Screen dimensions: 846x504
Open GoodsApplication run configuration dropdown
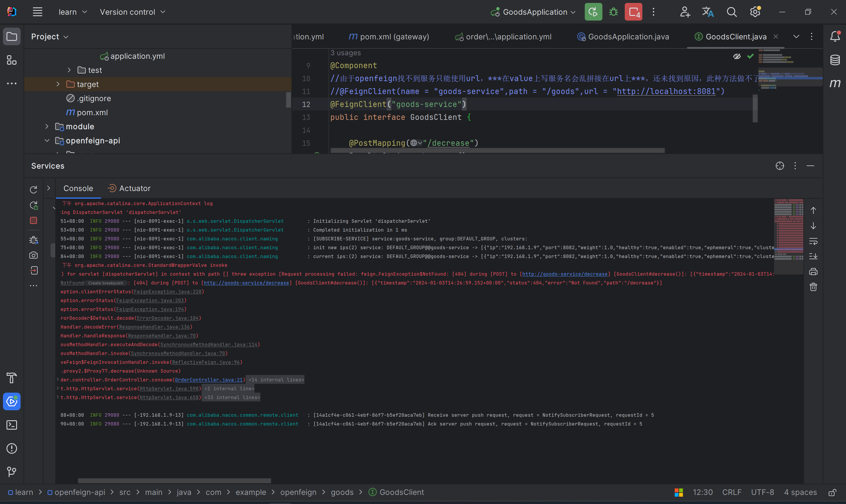coord(533,12)
